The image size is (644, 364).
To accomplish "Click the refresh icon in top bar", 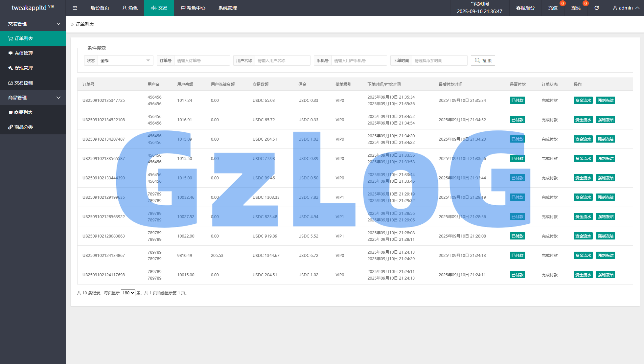I will point(597,8).
